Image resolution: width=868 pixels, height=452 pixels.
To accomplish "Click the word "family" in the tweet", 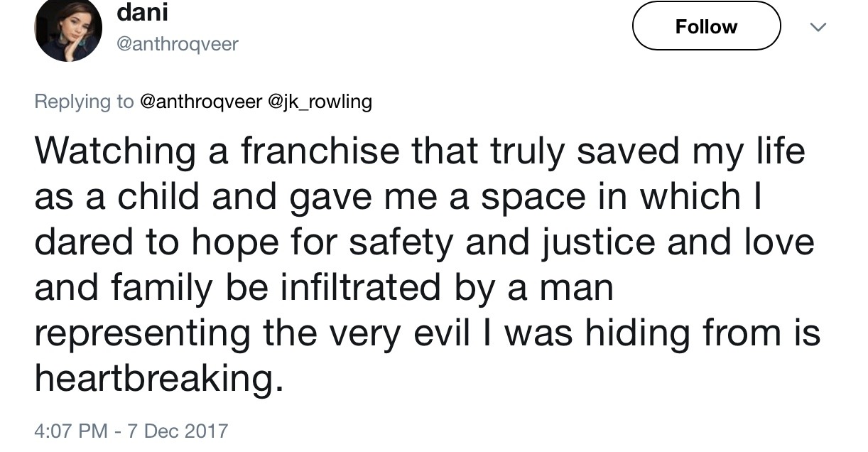I will (159, 286).
